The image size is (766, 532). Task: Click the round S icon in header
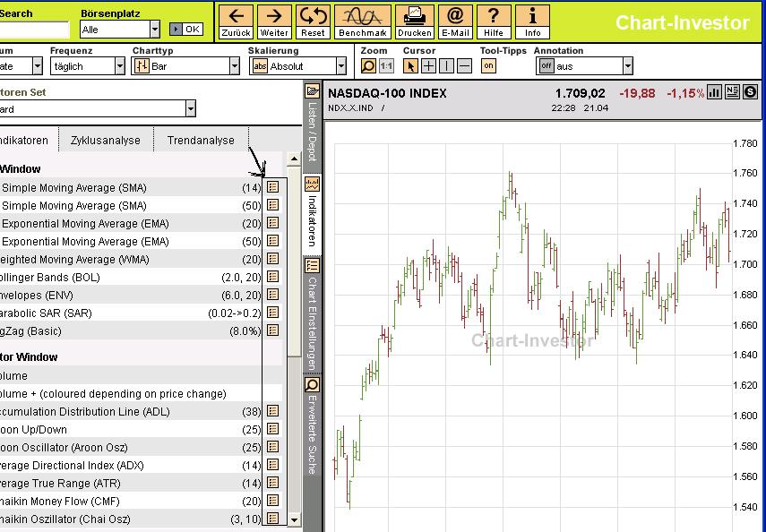pyautogui.click(x=750, y=92)
